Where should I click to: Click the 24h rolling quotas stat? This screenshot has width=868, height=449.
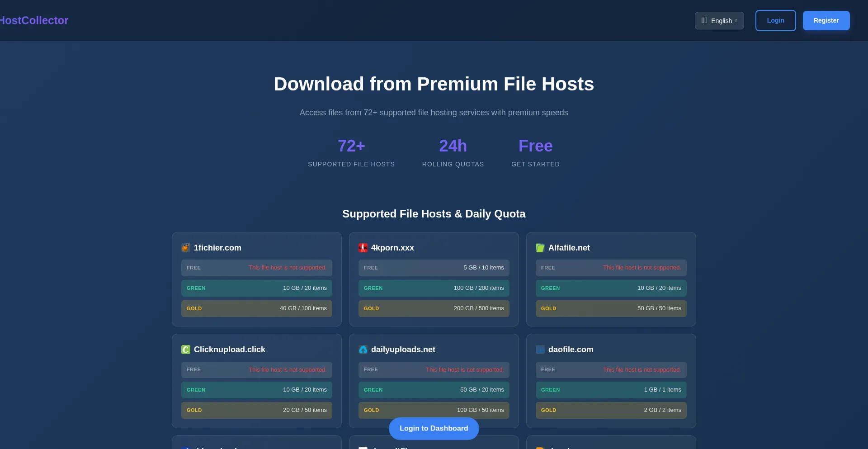453,153
